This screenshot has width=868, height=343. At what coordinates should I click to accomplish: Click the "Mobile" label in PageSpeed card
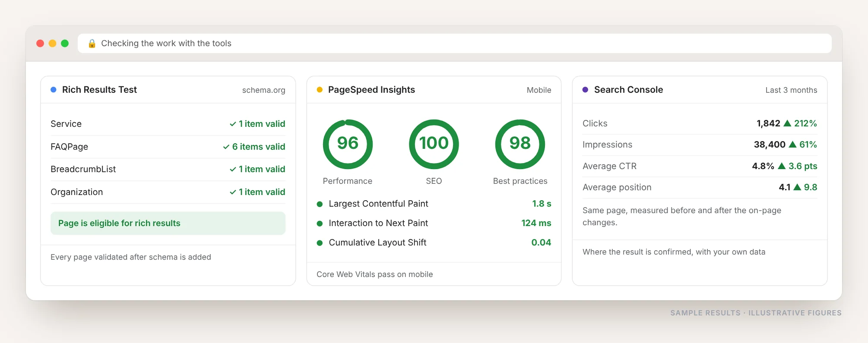click(x=539, y=90)
